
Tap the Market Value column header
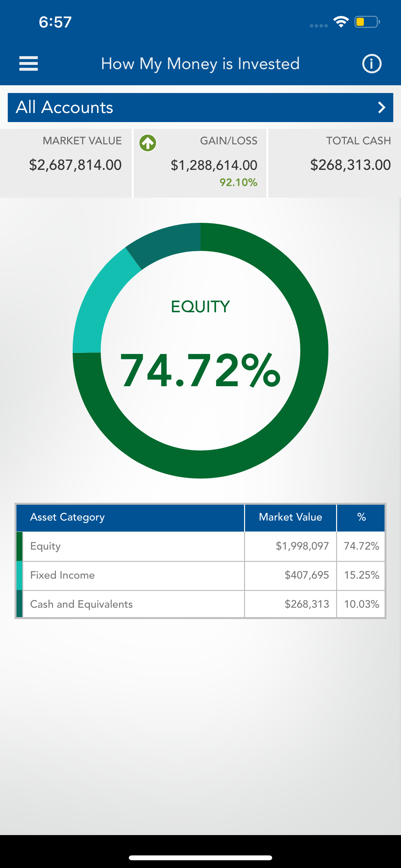291,517
